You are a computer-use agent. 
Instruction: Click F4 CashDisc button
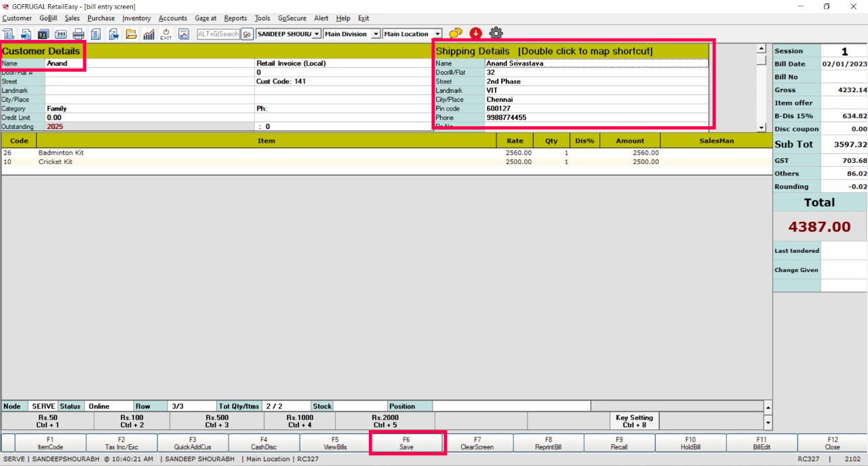[x=264, y=443]
